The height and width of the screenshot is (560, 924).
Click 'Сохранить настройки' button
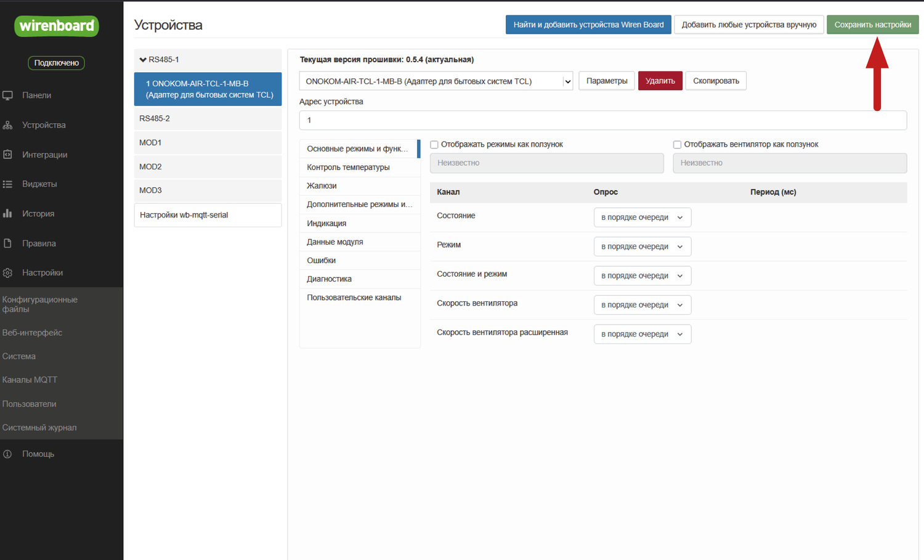pos(872,25)
